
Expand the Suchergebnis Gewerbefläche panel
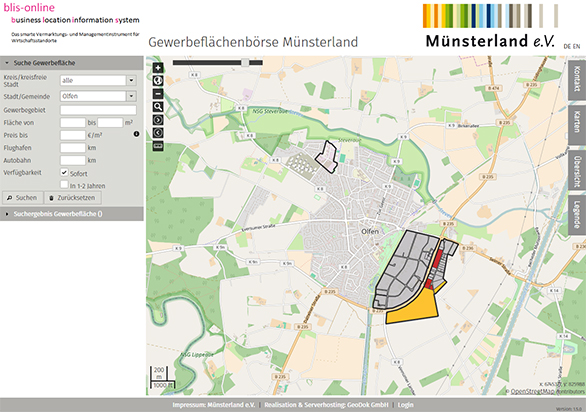click(x=72, y=214)
